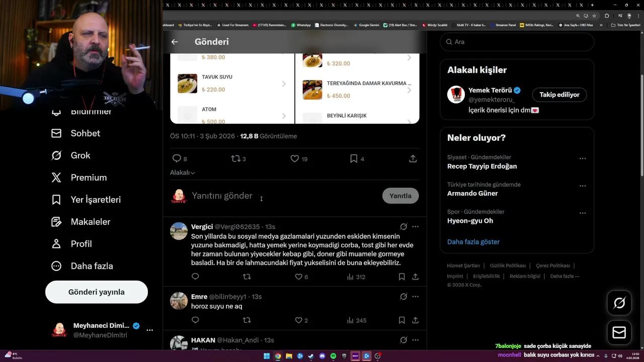Reply to Emre's horoz suyu comment
Screen dimensions: 644x362
pos(195,320)
